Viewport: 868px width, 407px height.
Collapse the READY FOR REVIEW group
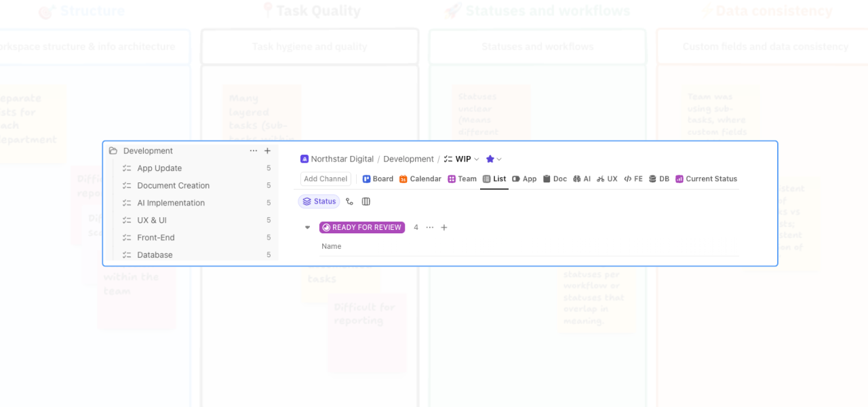click(x=307, y=227)
